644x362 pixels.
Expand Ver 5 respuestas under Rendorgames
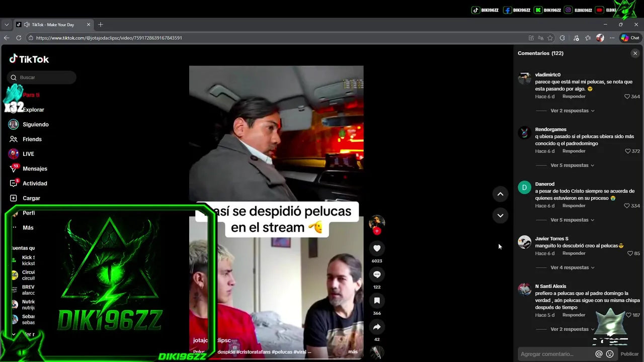pos(573,165)
